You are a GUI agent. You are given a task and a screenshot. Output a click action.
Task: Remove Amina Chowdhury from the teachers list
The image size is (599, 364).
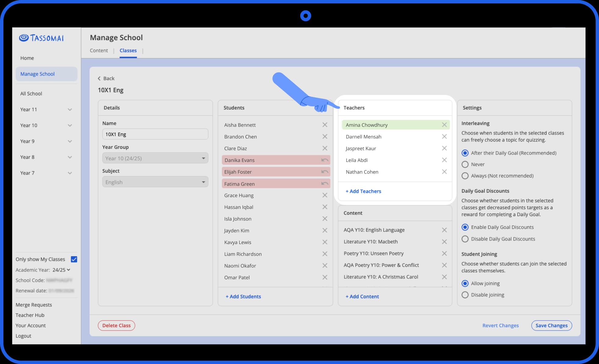444,125
